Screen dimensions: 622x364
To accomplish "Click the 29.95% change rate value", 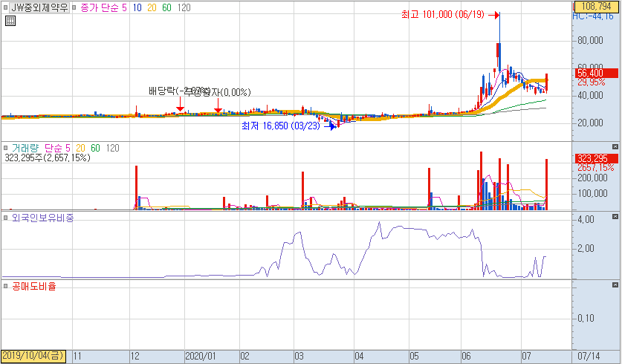I will [x=591, y=82].
